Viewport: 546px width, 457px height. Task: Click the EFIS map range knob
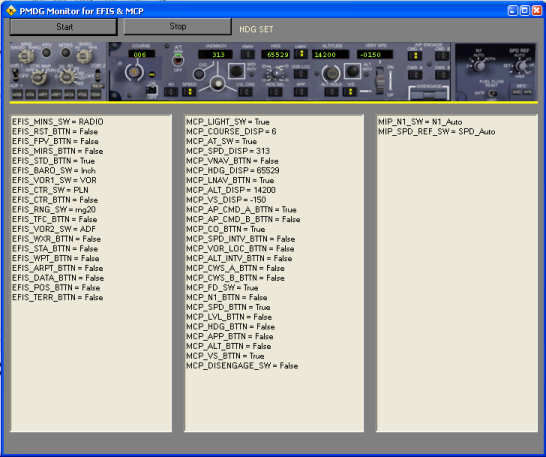click(67, 77)
